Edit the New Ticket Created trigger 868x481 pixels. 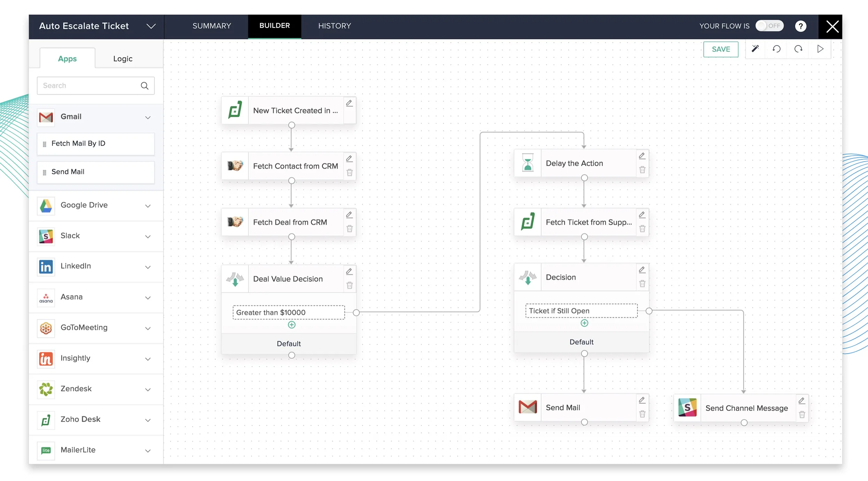349,103
